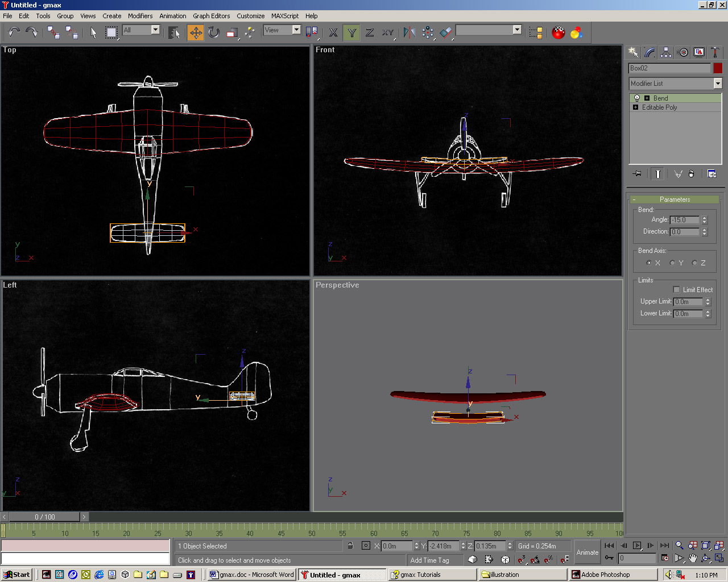Select the Move tool in toolbar
Viewport: 728px width, 582px height.
pyautogui.click(x=196, y=33)
